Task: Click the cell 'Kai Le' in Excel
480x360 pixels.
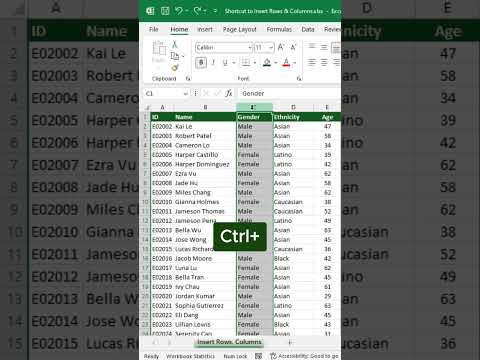Action: 205,127
